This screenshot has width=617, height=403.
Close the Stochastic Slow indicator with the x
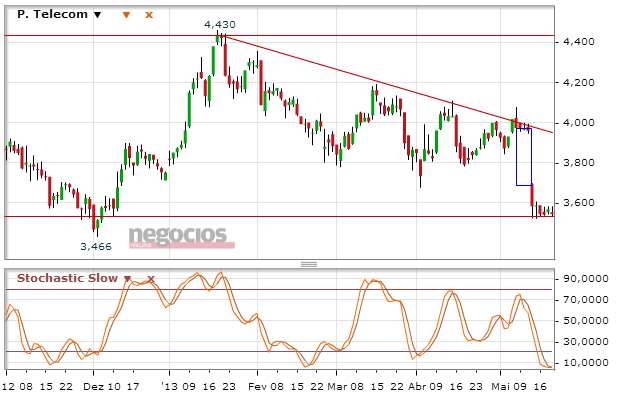pos(151,279)
